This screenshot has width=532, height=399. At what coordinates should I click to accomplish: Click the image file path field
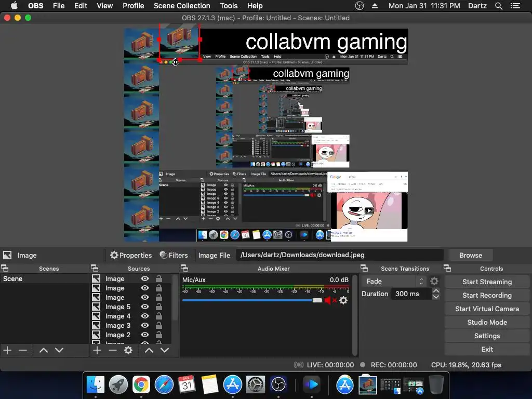click(x=340, y=255)
